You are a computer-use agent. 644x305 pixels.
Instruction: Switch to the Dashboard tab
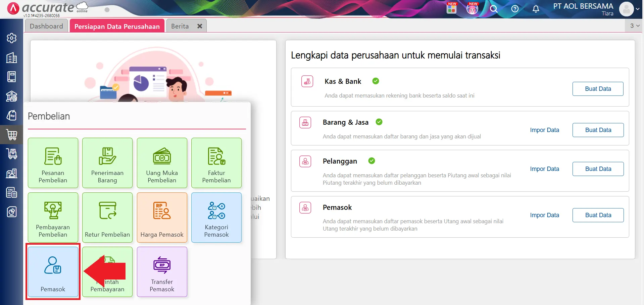46,26
